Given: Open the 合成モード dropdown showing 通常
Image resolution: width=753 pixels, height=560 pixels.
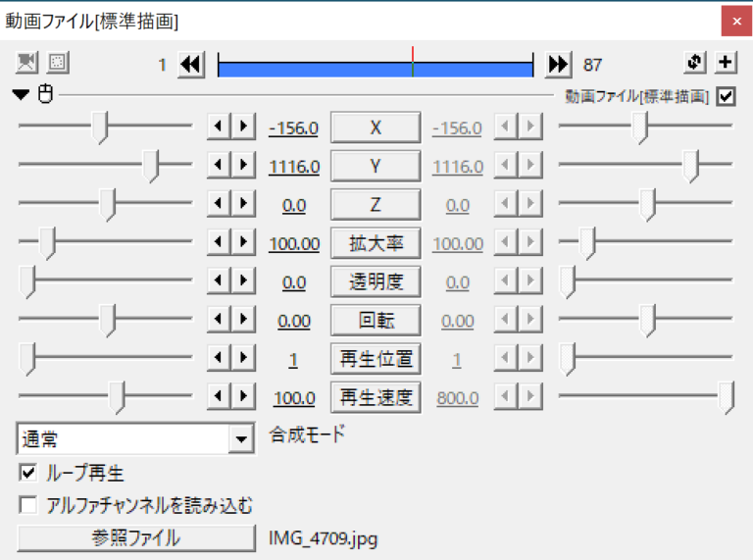Looking at the screenshot, I should 241,439.
